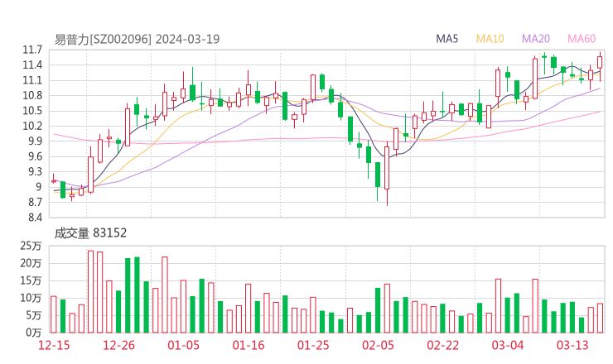Select the 01-16 date axis label
Viewport: 613px width, 364px height.
[x=249, y=345]
